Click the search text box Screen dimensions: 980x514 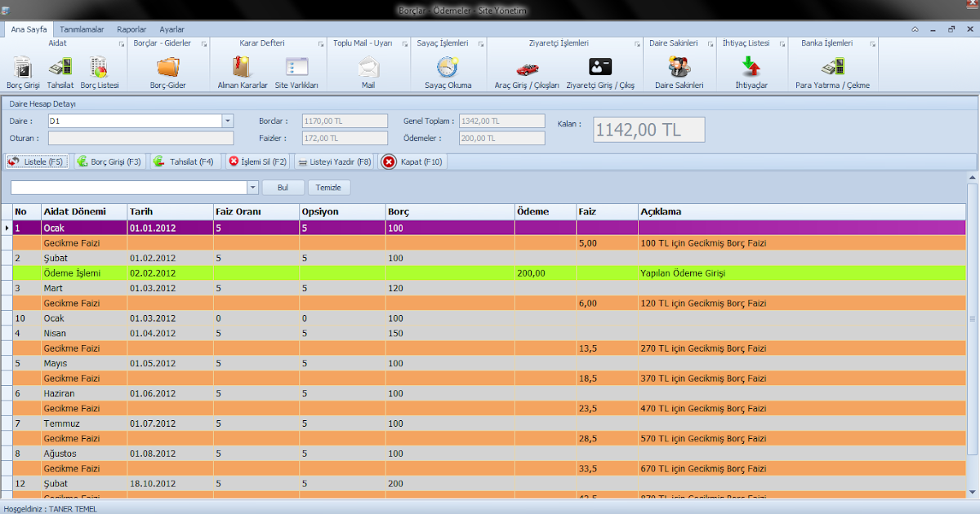point(129,188)
